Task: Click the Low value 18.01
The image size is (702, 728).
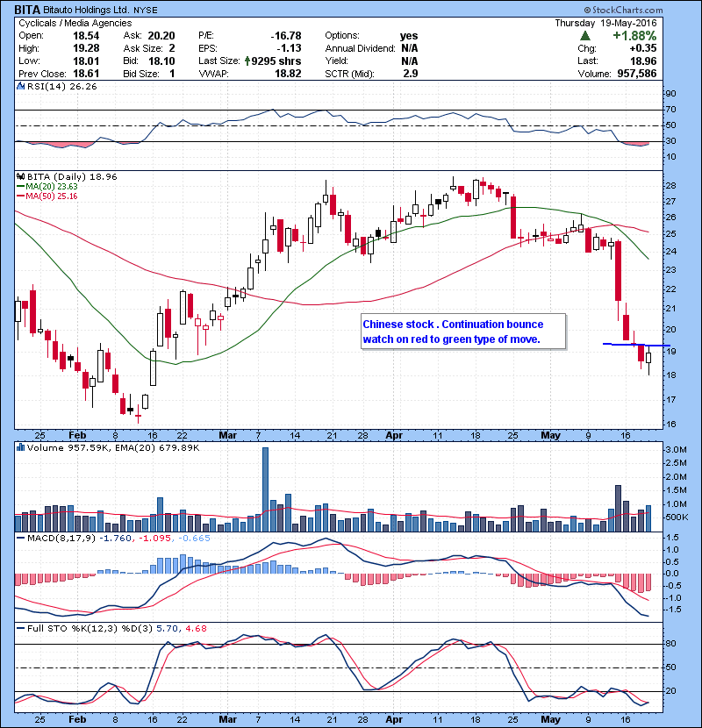Action: pyautogui.click(x=86, y=61)
